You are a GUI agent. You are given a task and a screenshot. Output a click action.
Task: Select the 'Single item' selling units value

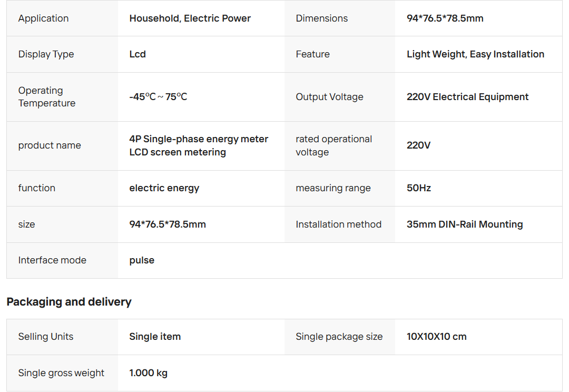pyautogui.click(x=155, y=337)
